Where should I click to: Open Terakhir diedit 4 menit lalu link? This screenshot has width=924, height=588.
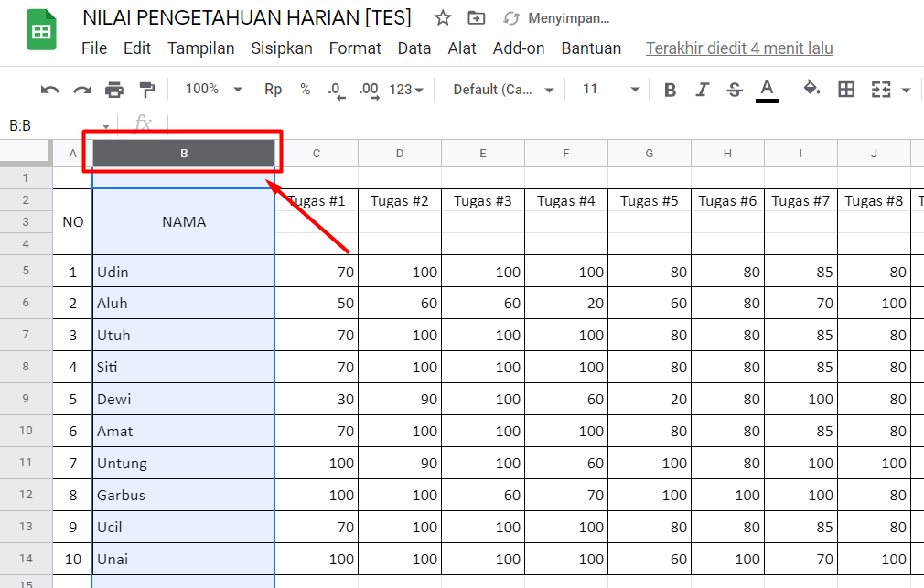click(x=739, y=48)
